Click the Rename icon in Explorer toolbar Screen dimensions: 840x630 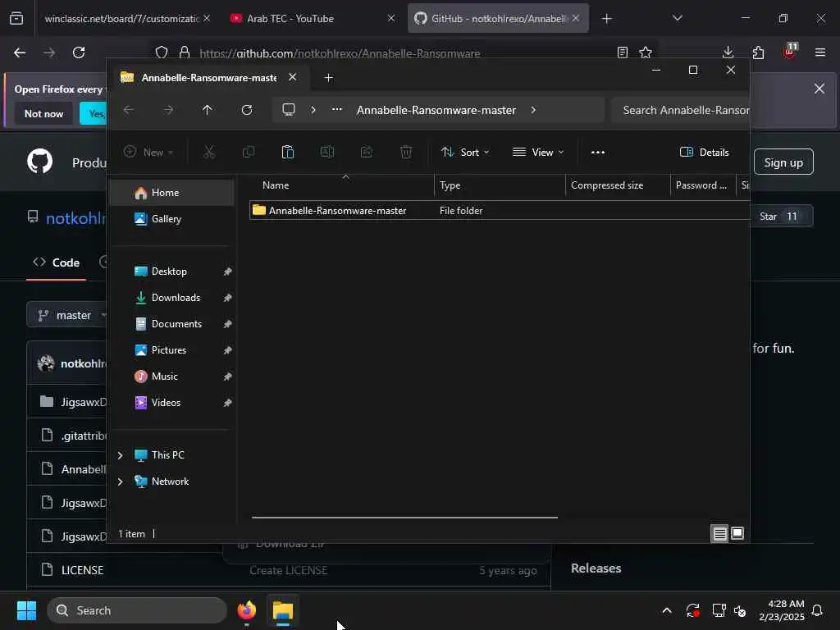pyautogui.click(x=326, y=153)
